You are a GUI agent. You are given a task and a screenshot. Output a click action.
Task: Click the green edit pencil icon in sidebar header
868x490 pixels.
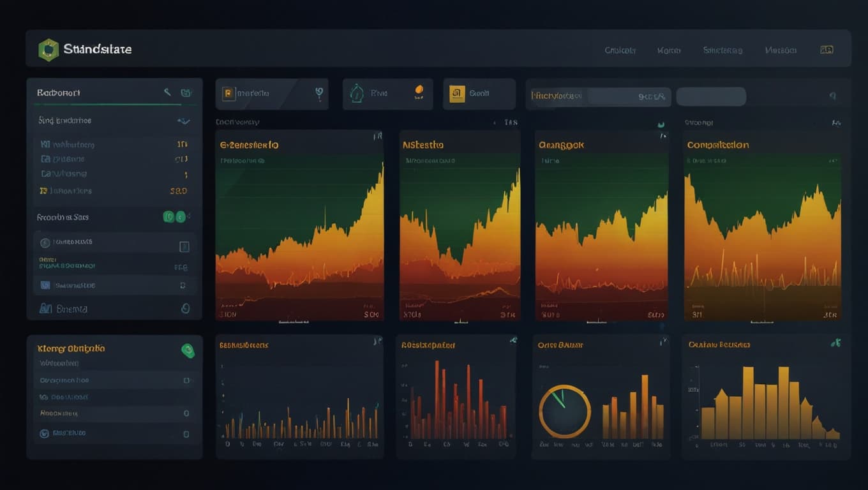[167, 93]
